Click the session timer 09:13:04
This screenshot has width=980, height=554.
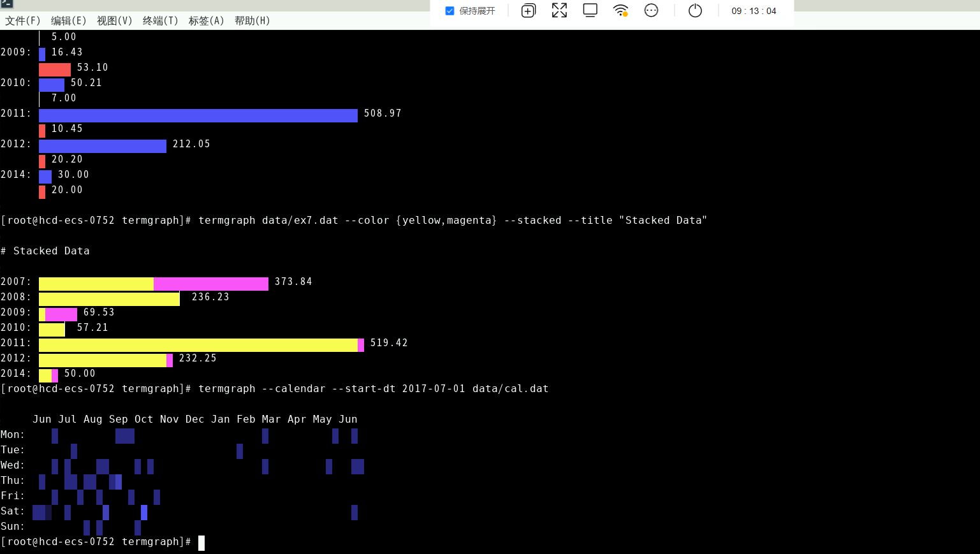tap(754, 11)
